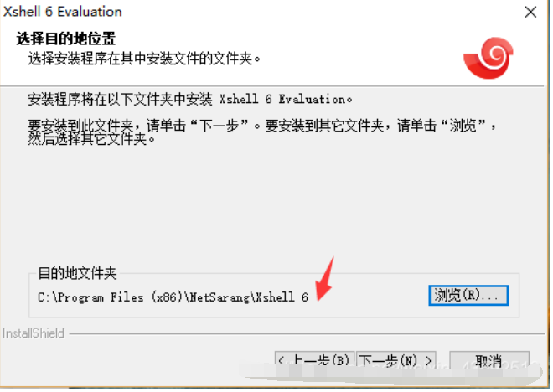Click the instruction paragraph starting with 要安装到此文件夹
Image resolution: width=553 pixels, height=392 pixels.
262,132
